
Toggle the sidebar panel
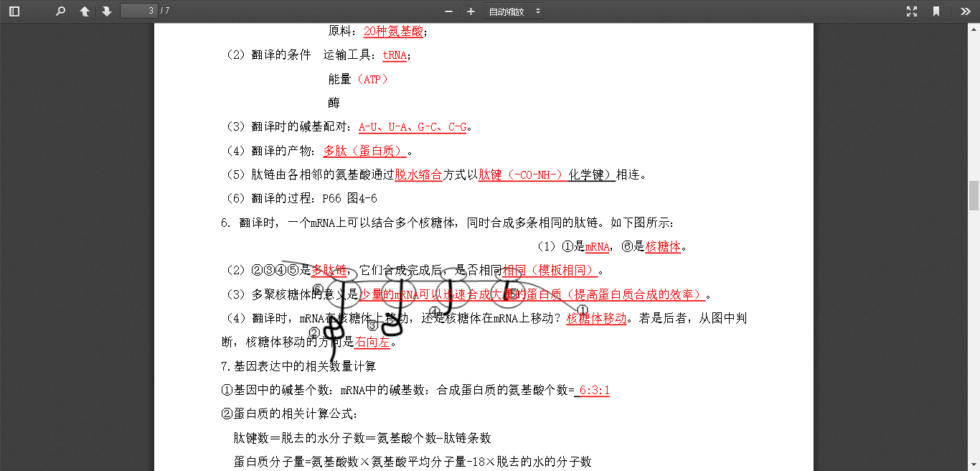point(14,11)
